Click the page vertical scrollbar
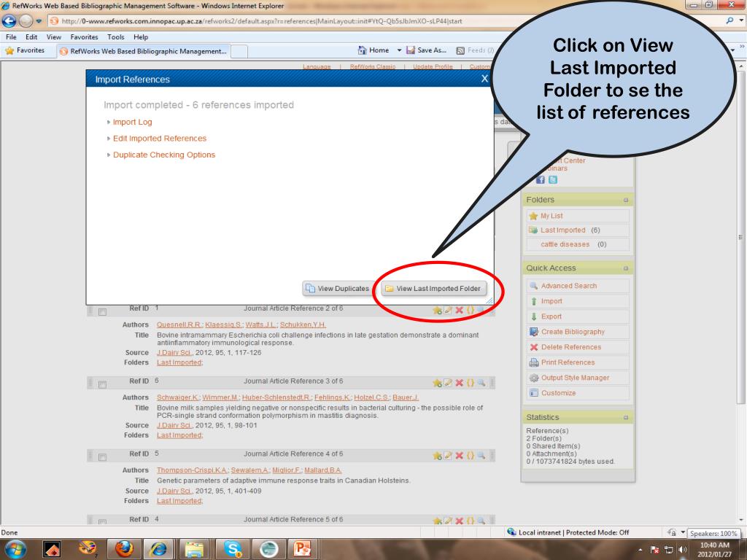 (x=741, y=236)
